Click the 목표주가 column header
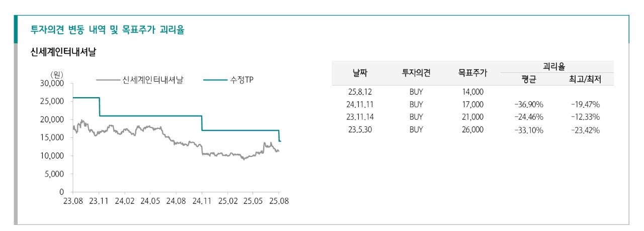 (472, 72)
